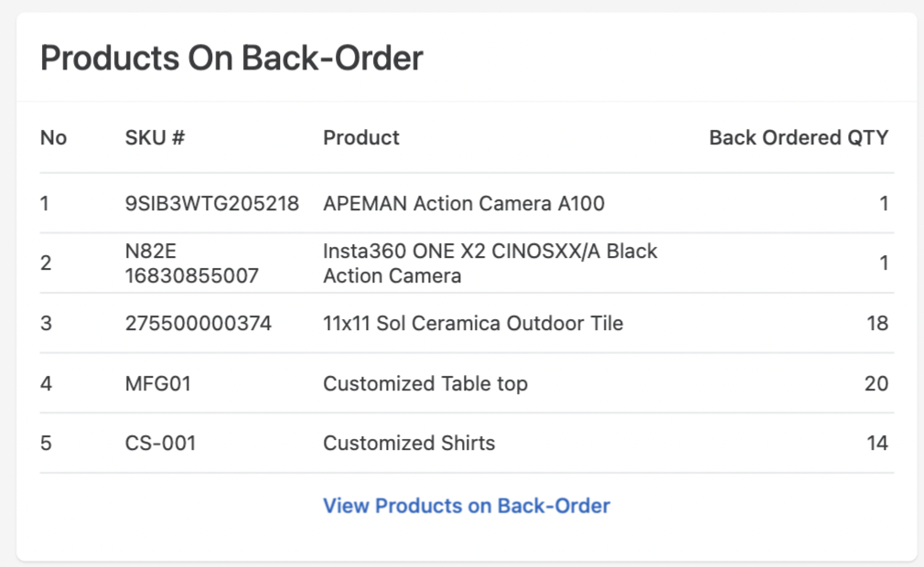
Task: Click the Back Ordered QTY column header
Action: 799,138
